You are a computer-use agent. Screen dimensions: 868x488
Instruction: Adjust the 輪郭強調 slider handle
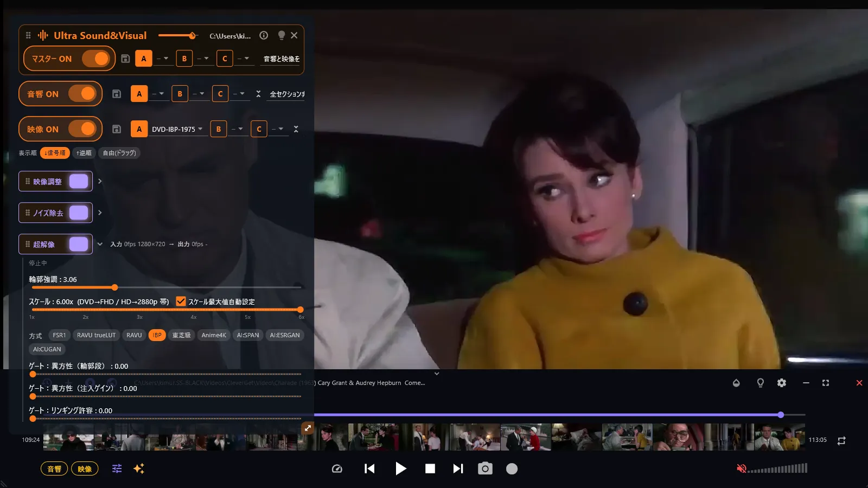point(114,287)
